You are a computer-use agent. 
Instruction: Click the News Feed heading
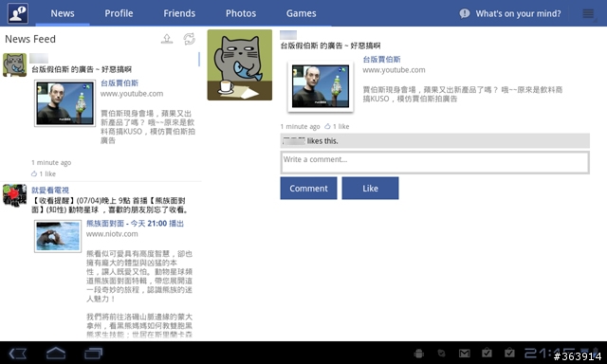coord(30,39)
